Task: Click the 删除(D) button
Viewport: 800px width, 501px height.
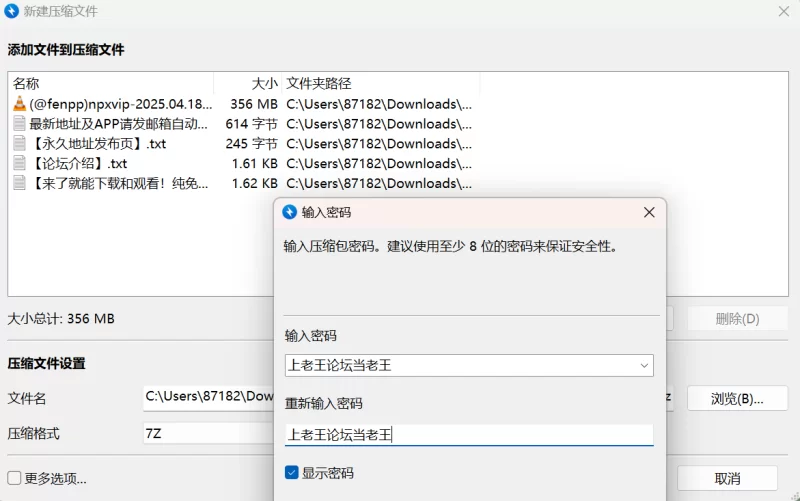Action: 737,319
